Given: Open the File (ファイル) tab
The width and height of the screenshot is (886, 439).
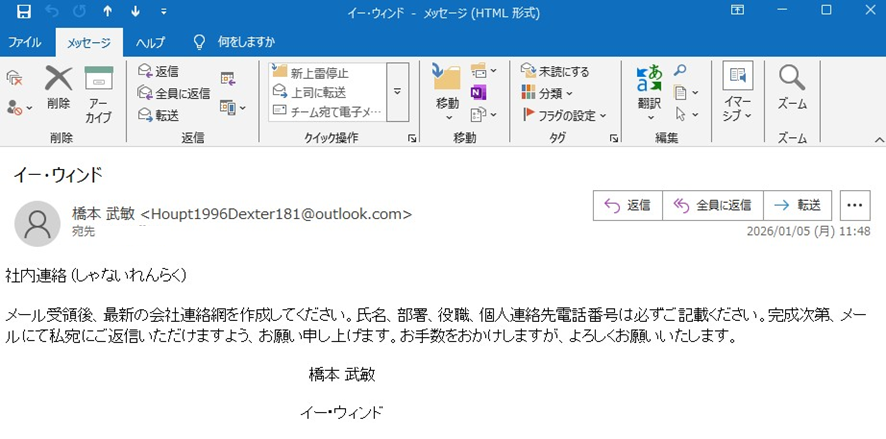Looking at the screenshot, I should [25, 42].
